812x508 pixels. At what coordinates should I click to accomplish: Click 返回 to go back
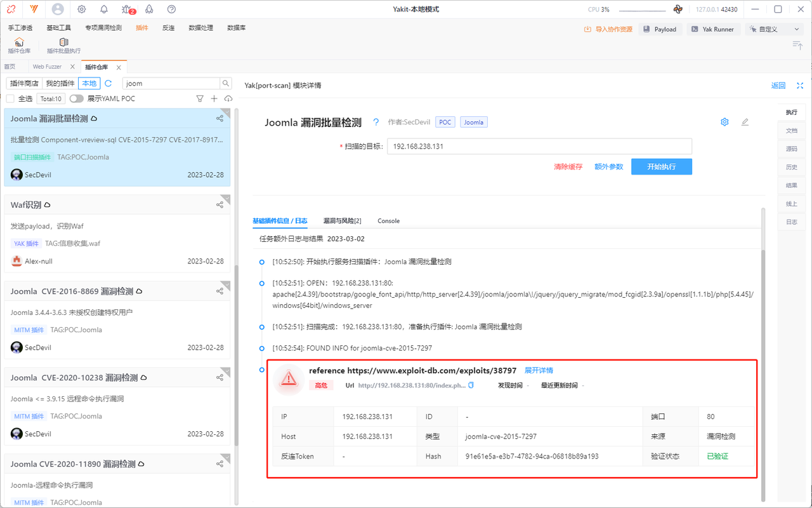coord(778,86)
